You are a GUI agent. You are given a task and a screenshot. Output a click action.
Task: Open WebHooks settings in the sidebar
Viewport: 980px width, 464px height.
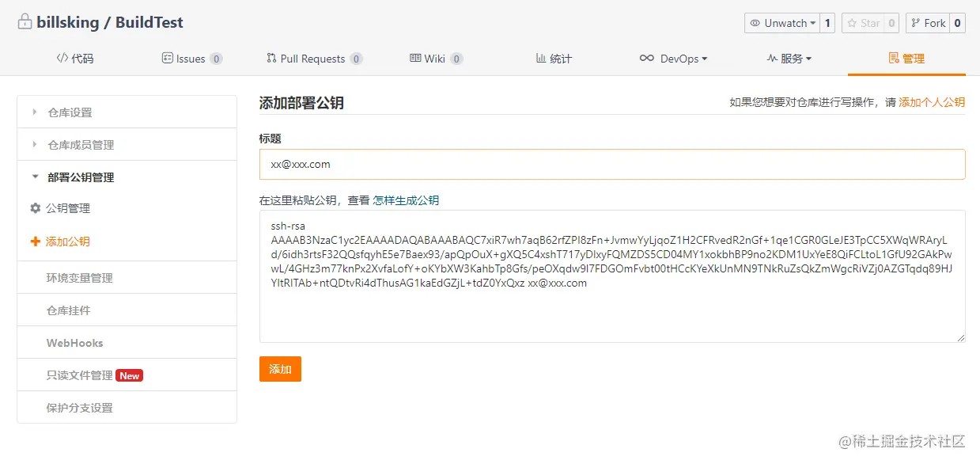(127, 342)
